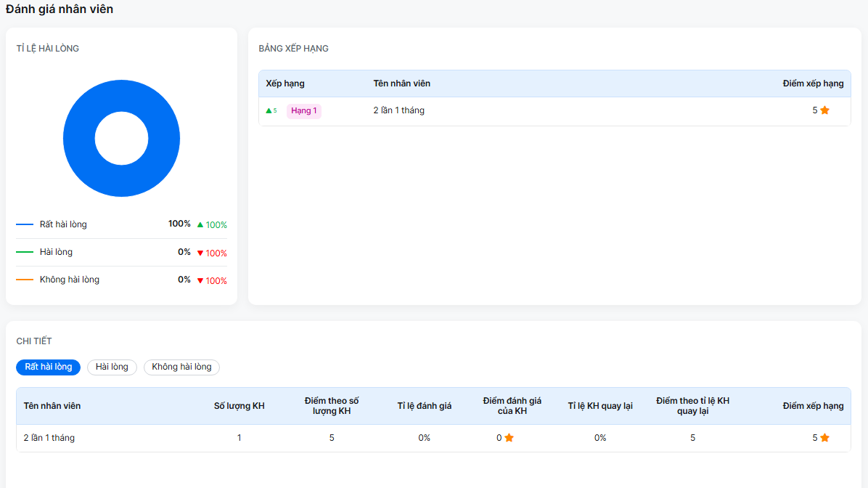Click green up arrow beside Rất hài lòng 100%
Viewport: 868px width, 488px height.
click(x=200, y=225)
